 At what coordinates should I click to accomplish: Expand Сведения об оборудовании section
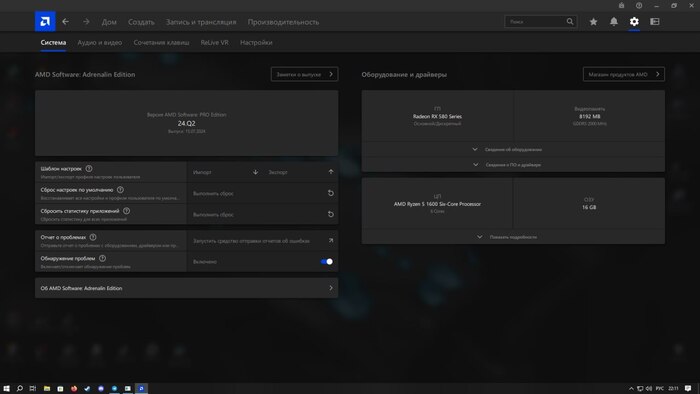pos(513,149)
